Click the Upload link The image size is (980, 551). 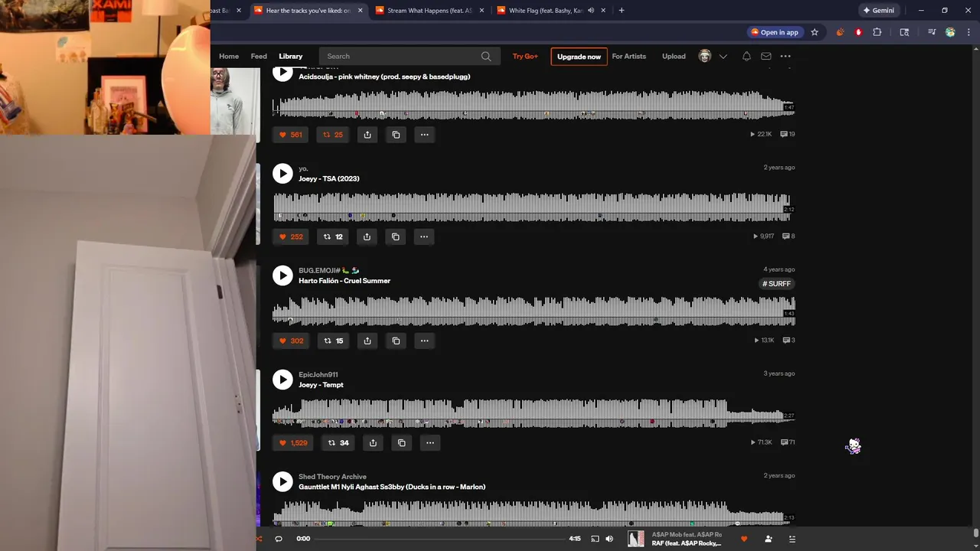(x=674, y=56)
